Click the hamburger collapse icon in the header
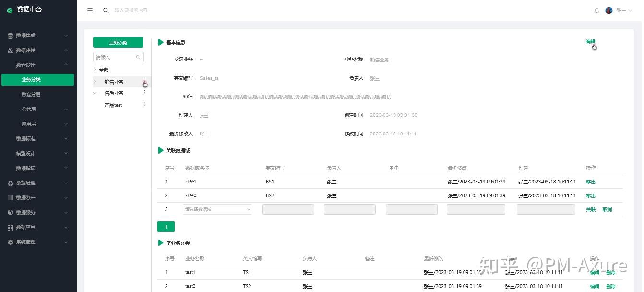The image size is (644, 292). click(90, 10)
